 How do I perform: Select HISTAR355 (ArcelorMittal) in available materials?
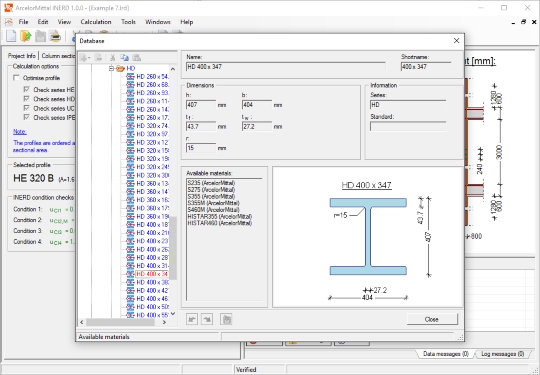[220, 216]
